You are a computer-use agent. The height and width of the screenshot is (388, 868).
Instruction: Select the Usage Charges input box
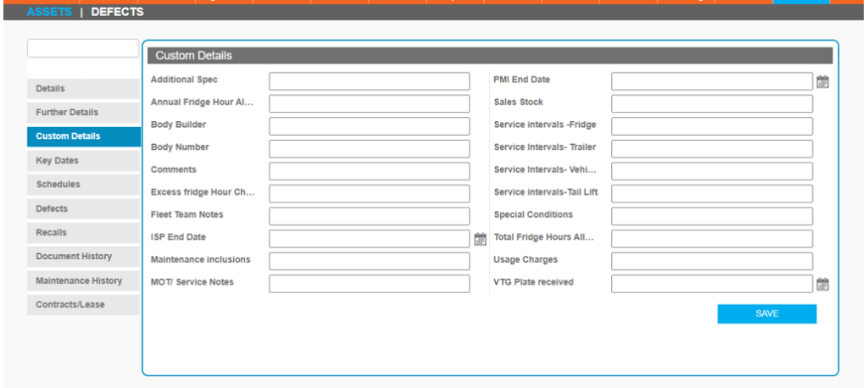click(711, 261)
